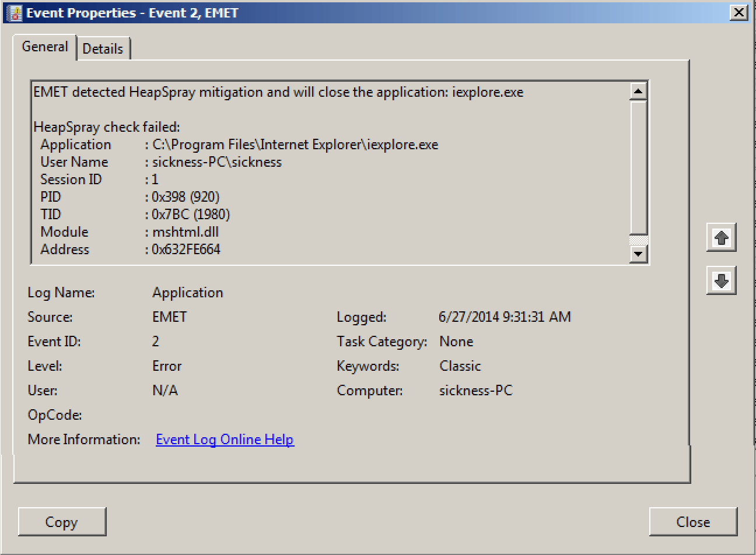
Task: Click the Computer value sickness-PC
Action: coord(475,391)
